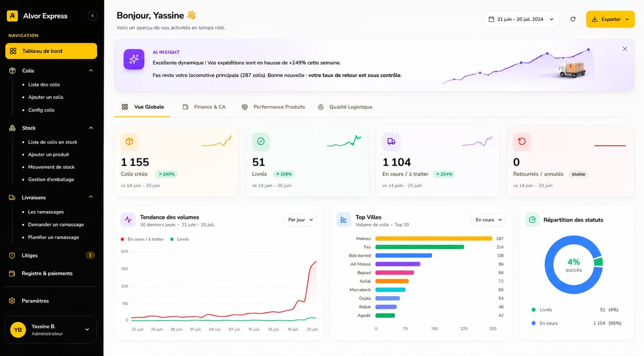Screen dimensions: 644x356
Task: Click the Stock icon in sidebar
Action: [12, 128]
